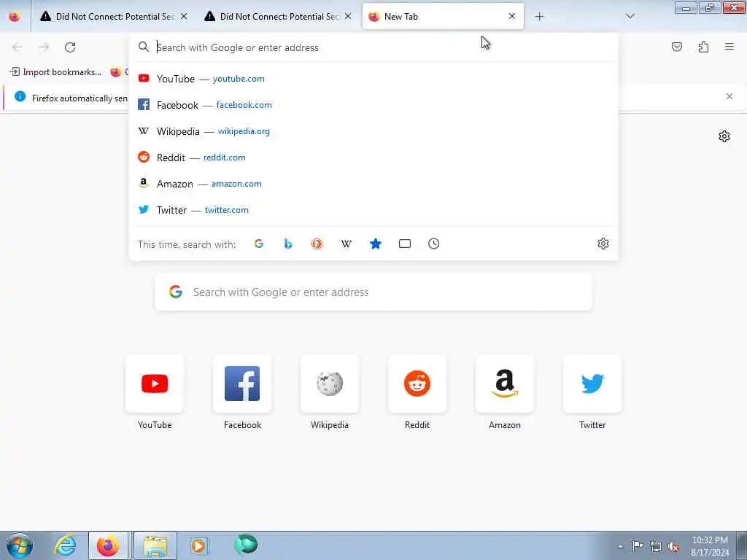Click the green round taskbar app icon
Screen dimensions: 747x560
pos(246,545)
